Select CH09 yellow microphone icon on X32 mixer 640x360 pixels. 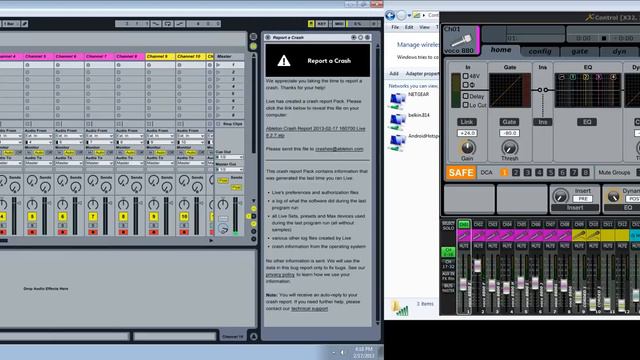point(579,235)
